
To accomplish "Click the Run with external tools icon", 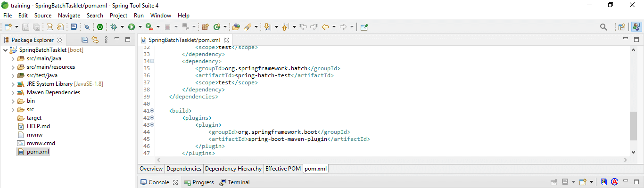I will [x=149, y=27].
